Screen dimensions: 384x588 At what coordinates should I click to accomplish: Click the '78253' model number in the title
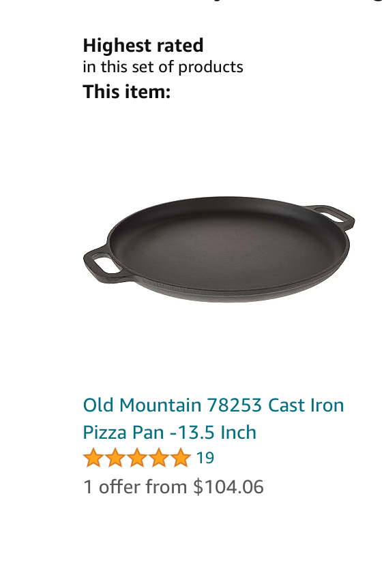tap(234, 405)
